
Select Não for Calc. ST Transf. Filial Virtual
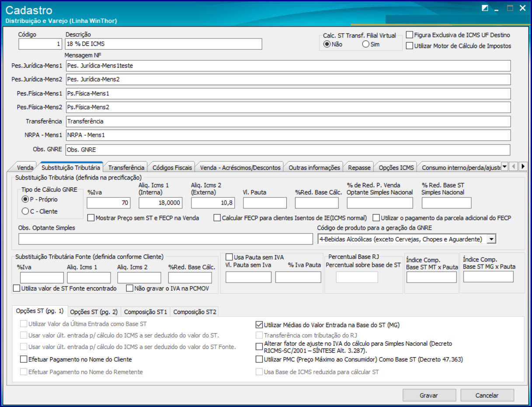coord(333,45)
